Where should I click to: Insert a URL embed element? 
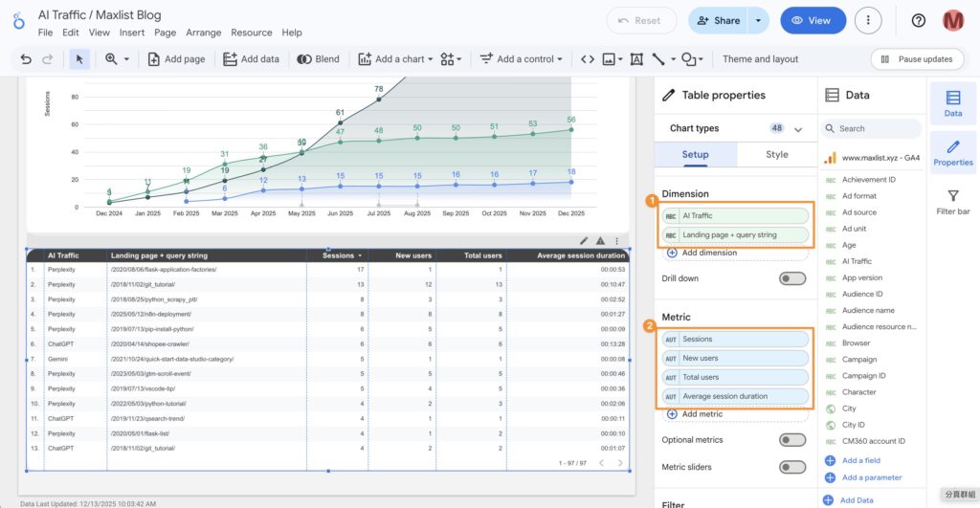pos(588,58)
